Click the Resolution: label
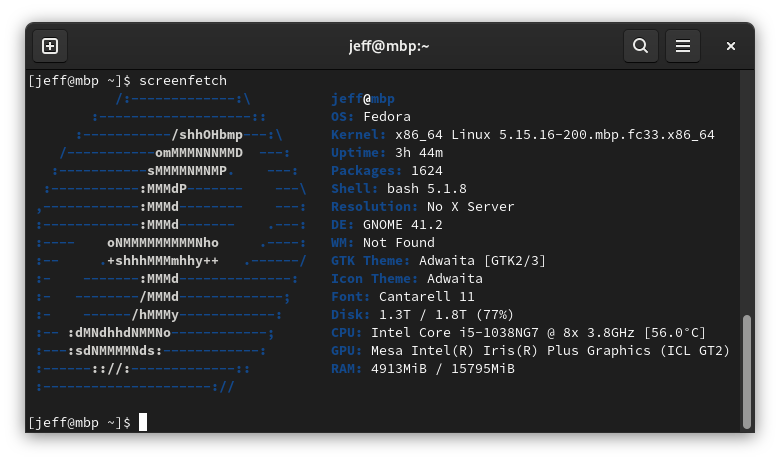 click(375, 207)
